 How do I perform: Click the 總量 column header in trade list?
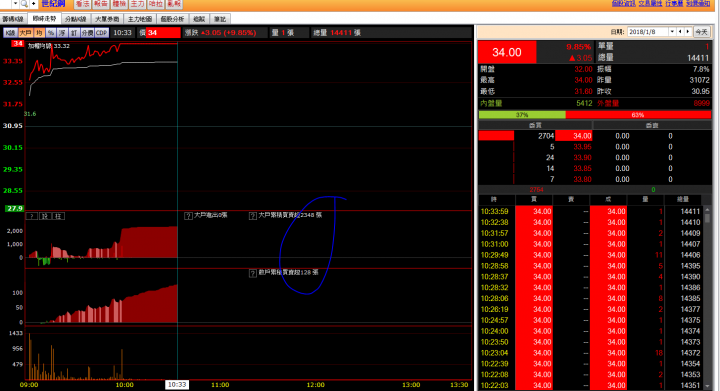coord(683,199)
